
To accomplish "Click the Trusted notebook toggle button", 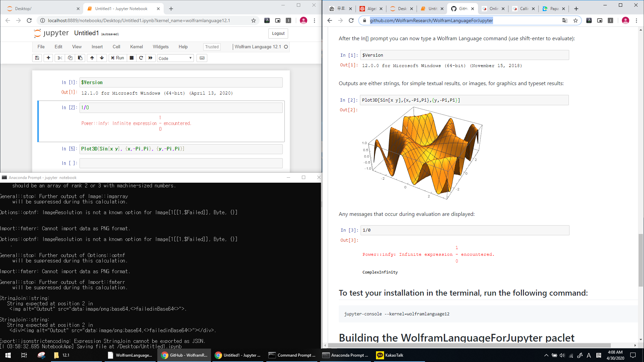I will [x=211, y=46].
